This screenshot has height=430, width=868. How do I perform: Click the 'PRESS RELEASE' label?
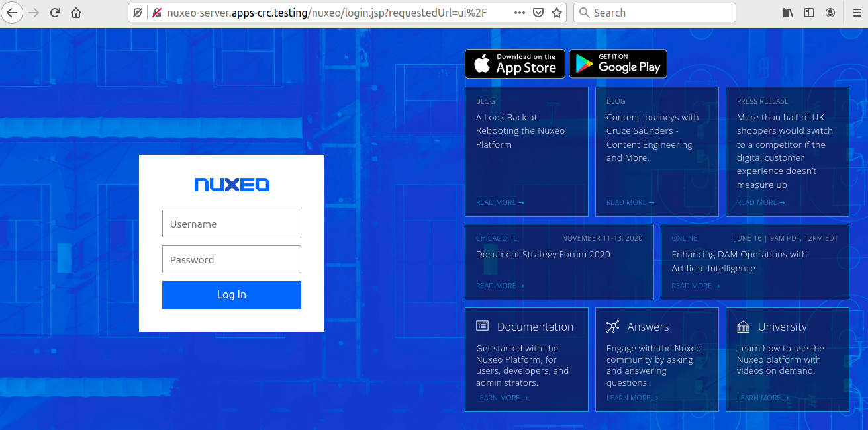[763, 101]
